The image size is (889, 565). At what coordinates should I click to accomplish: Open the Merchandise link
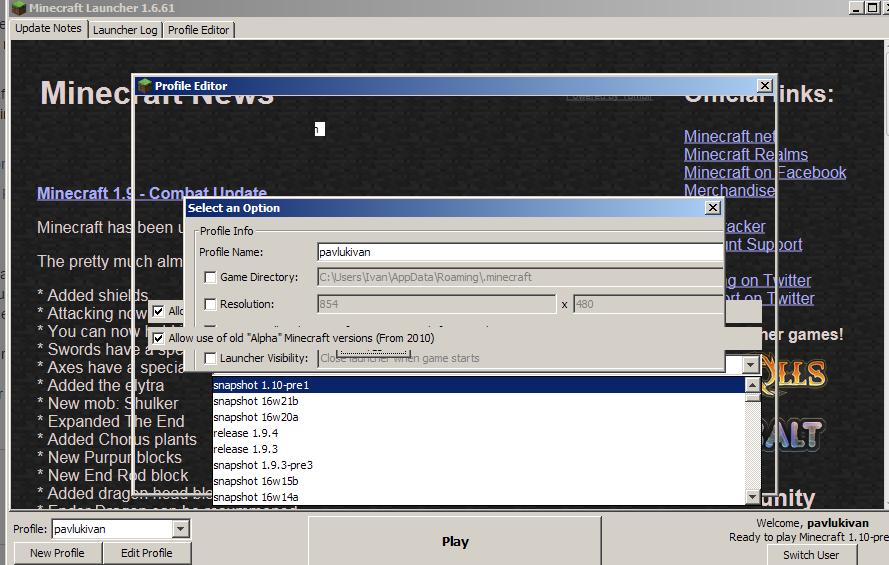tap(730, 190)
